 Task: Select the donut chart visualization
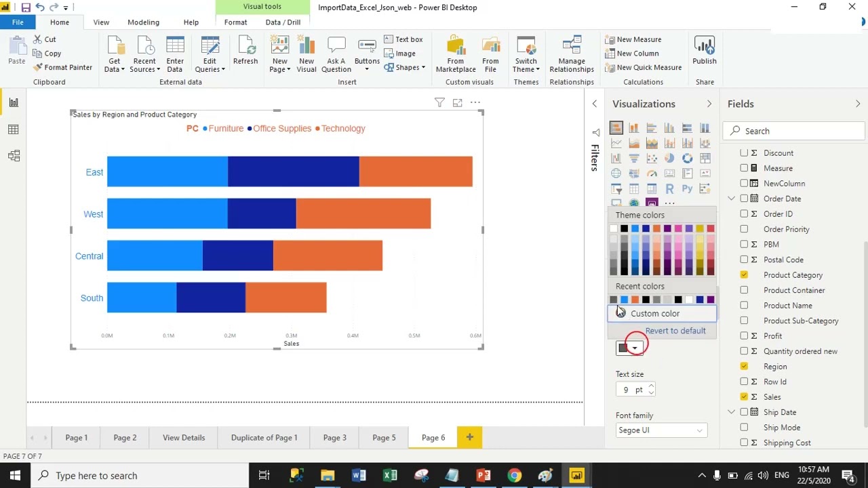(687, 159)
